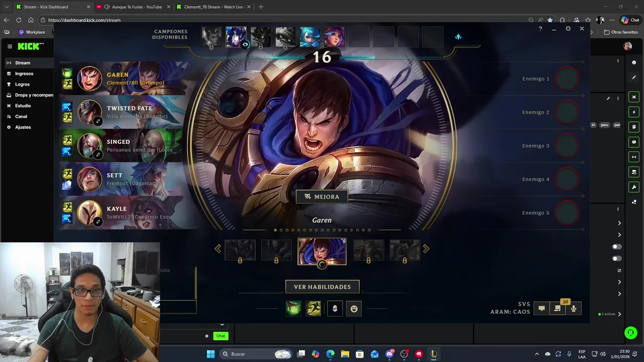Viewport: 644px width, 362px height.
Task: Open the Windows Start menu
Action: point(211,354)
